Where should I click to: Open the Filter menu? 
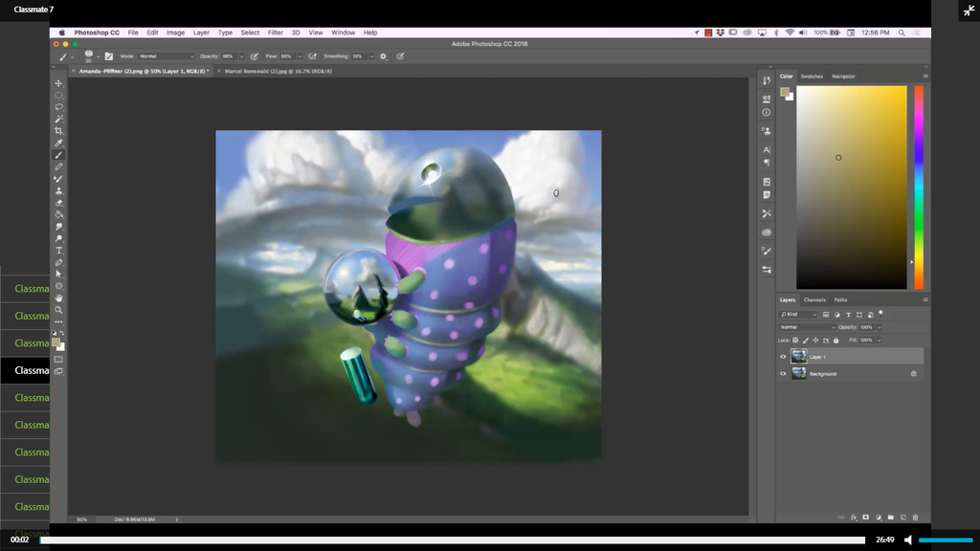[x=275, y=33]
